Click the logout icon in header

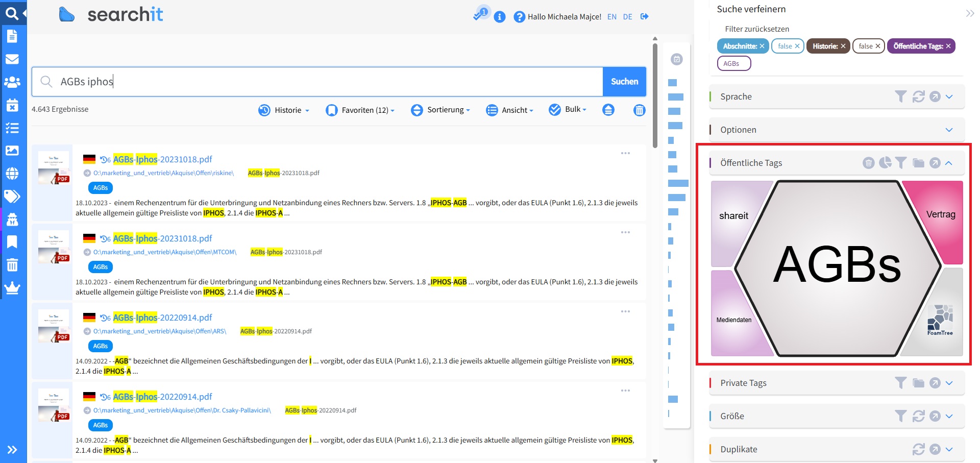tap(645, 17)
